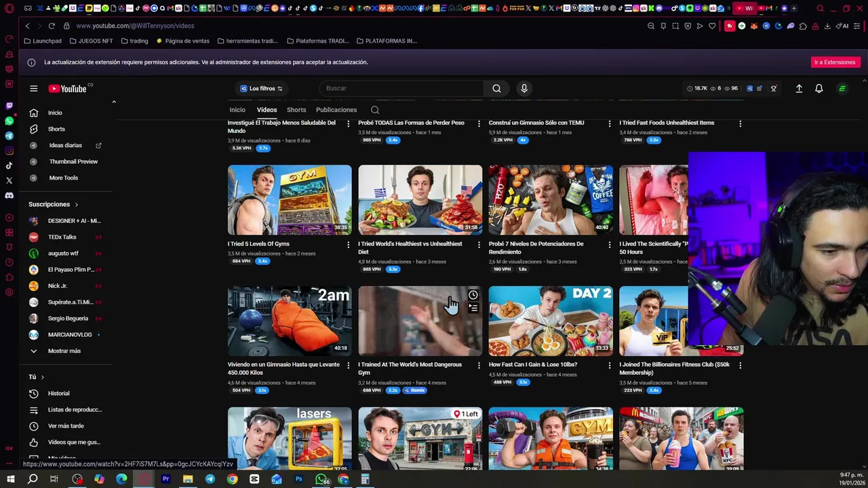Open the Launchpad bookmarks folder

43,41
